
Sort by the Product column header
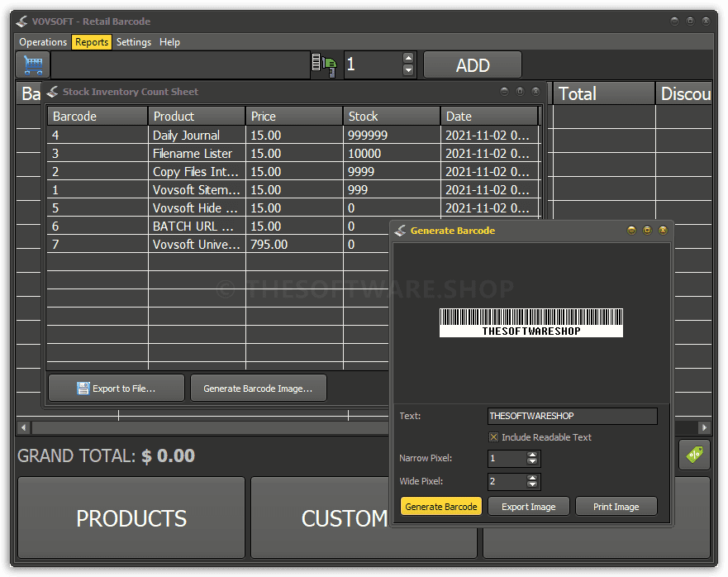coord(197,116)
